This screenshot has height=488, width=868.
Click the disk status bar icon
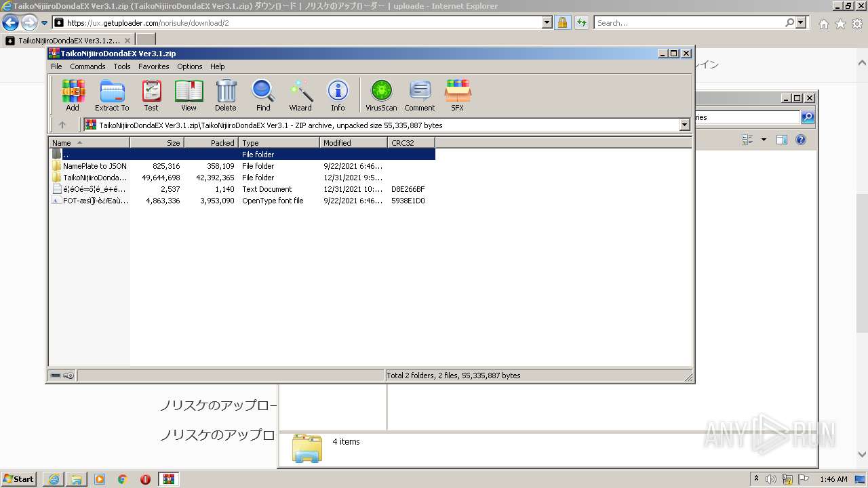(x=56, y=375)
